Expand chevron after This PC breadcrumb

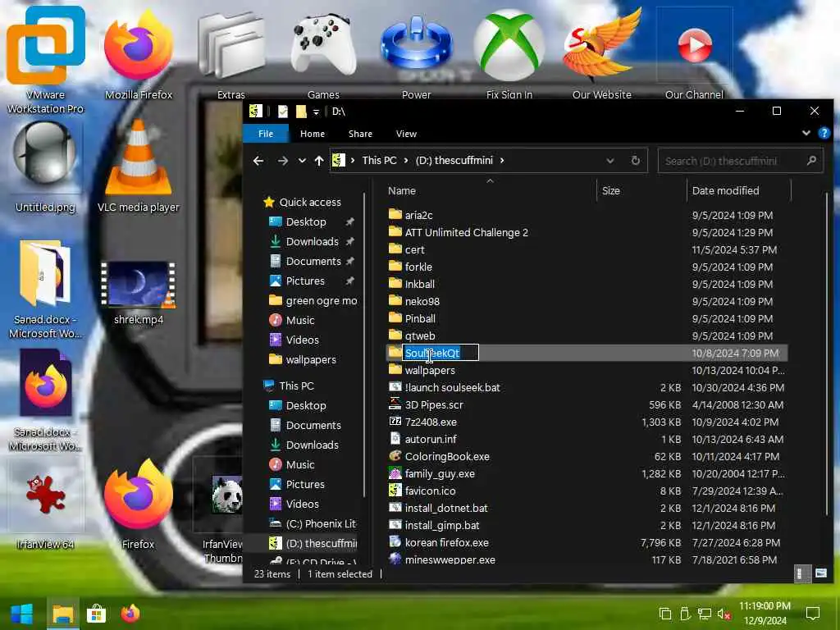(406, 160)
